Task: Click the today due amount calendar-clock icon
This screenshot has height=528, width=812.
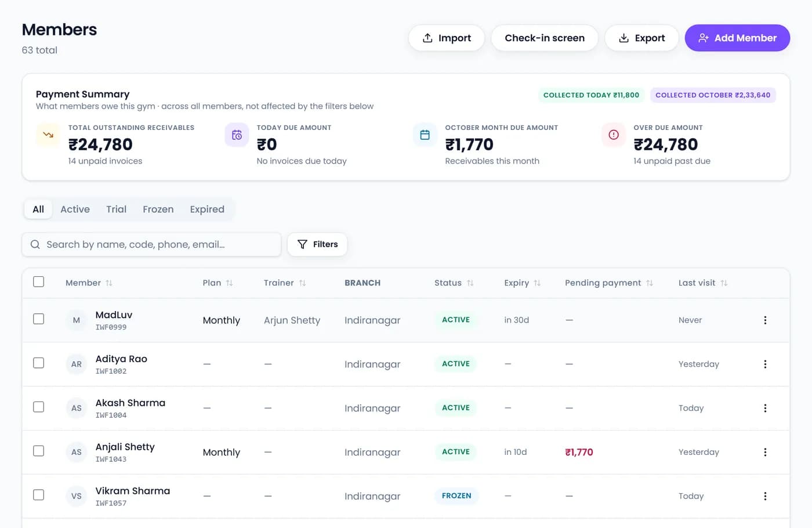Action: 237,135
